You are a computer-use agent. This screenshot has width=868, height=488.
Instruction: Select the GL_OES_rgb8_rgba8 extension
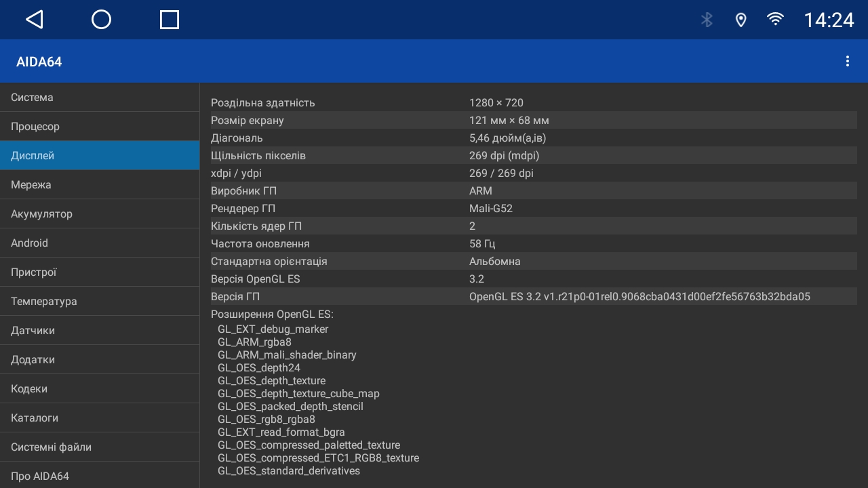pyautogui.click(x=267, y=420)
